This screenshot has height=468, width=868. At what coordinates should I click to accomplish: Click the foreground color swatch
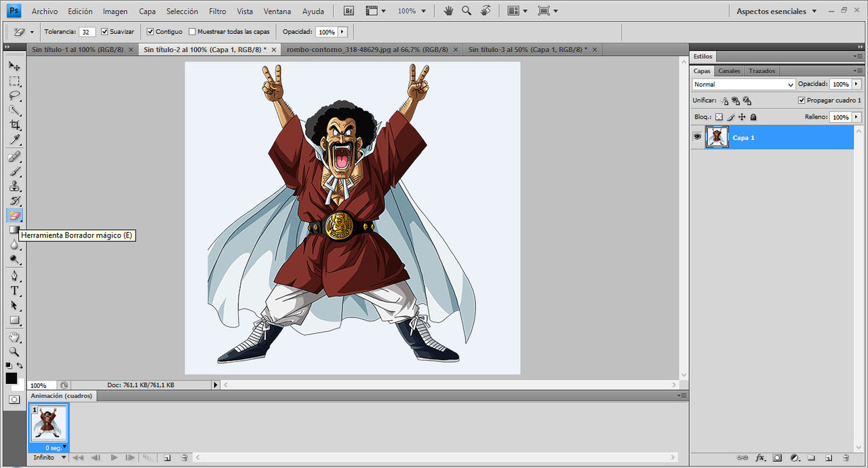coord(11,378)
